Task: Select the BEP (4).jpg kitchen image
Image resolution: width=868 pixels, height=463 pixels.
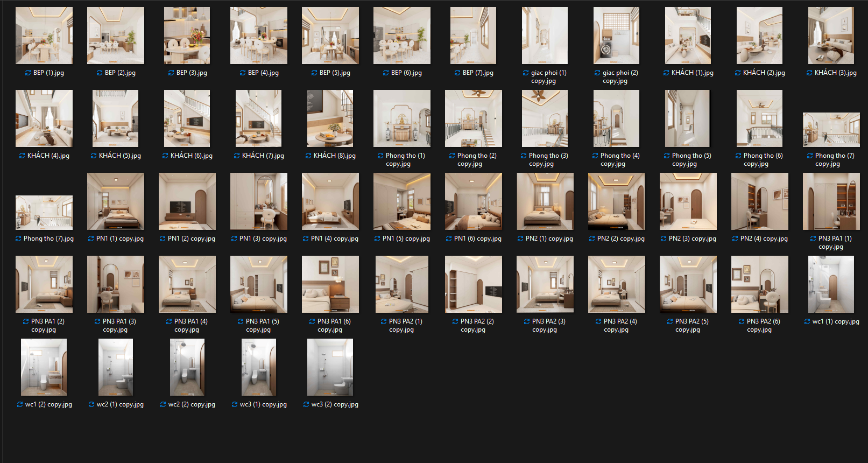Action: (x=259, y=36)
